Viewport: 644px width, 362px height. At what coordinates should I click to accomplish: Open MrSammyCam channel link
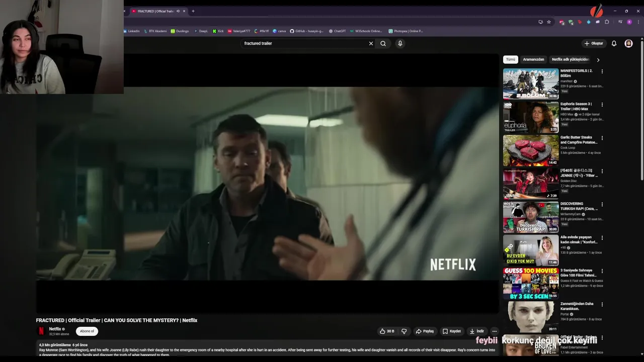(x=571, y=214)
